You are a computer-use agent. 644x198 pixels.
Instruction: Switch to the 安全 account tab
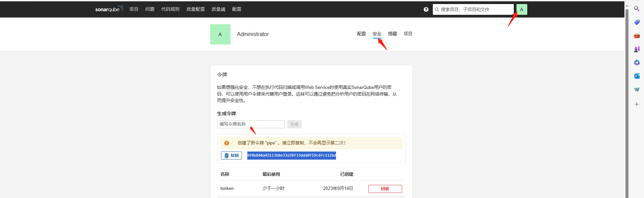tap(377, 34)
